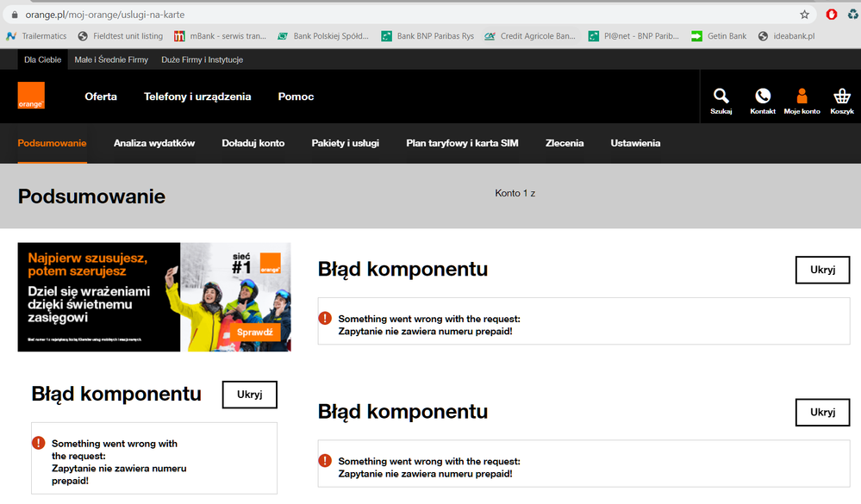Hide top-right Błąd komponentu with Ukryj
The width and height of the screenshot is (861, 504).
[822, 270]
